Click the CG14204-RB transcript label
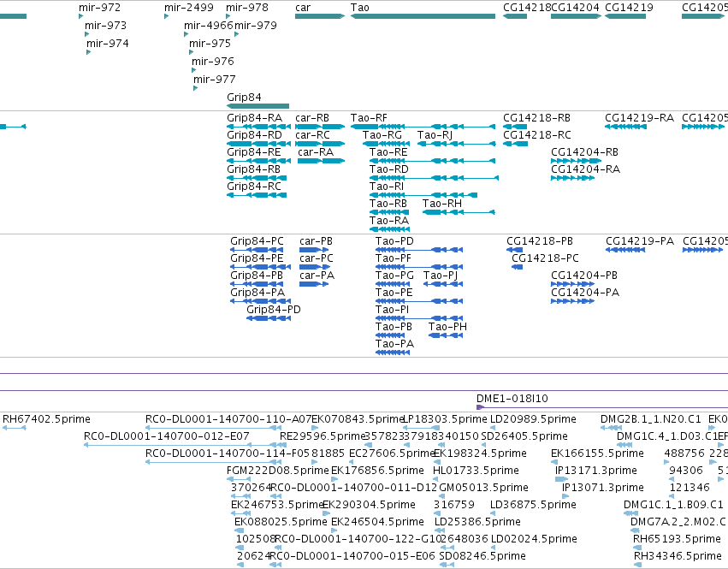This screenshot has height=569, width=728. coord(584,152)
